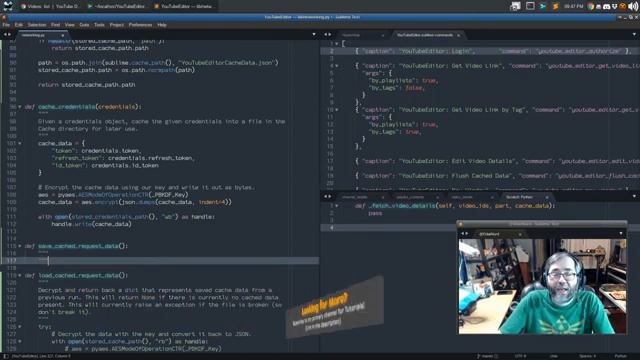Image resolution: width=640 pixels, height=360 pixels.
Task: Open tab list dropdown of top-right pane
Action: click(x=634, y=35)
